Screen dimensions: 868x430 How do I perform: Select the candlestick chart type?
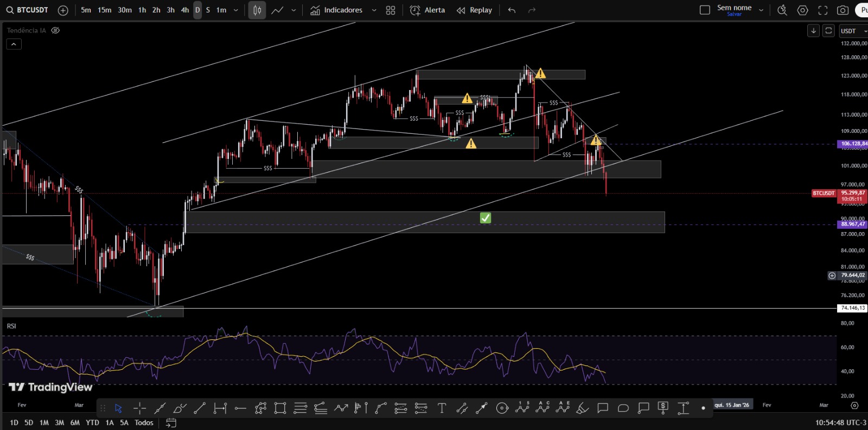point(257,10)
